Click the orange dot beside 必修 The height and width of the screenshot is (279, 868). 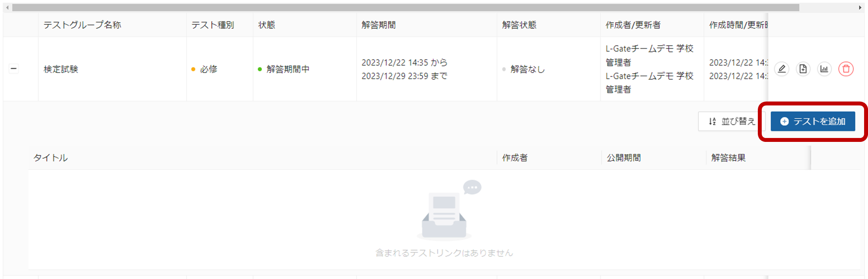point(193,69)
